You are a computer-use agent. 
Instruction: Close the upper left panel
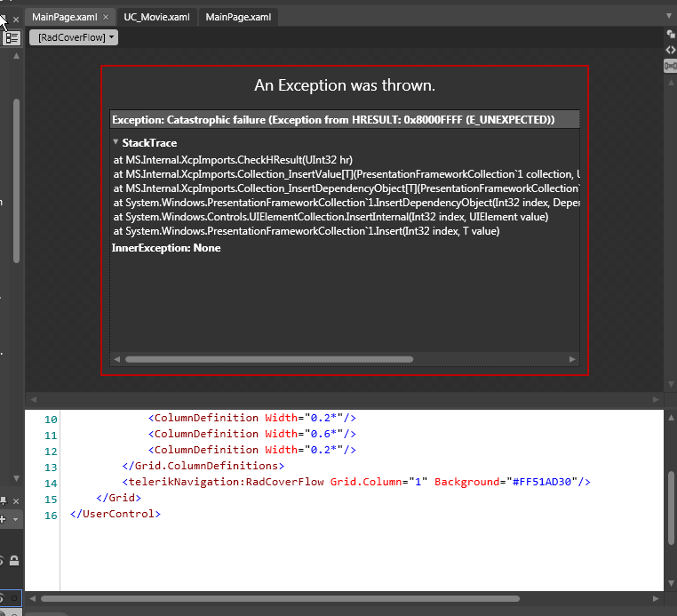pyautogui.click(x=16, y=20)
